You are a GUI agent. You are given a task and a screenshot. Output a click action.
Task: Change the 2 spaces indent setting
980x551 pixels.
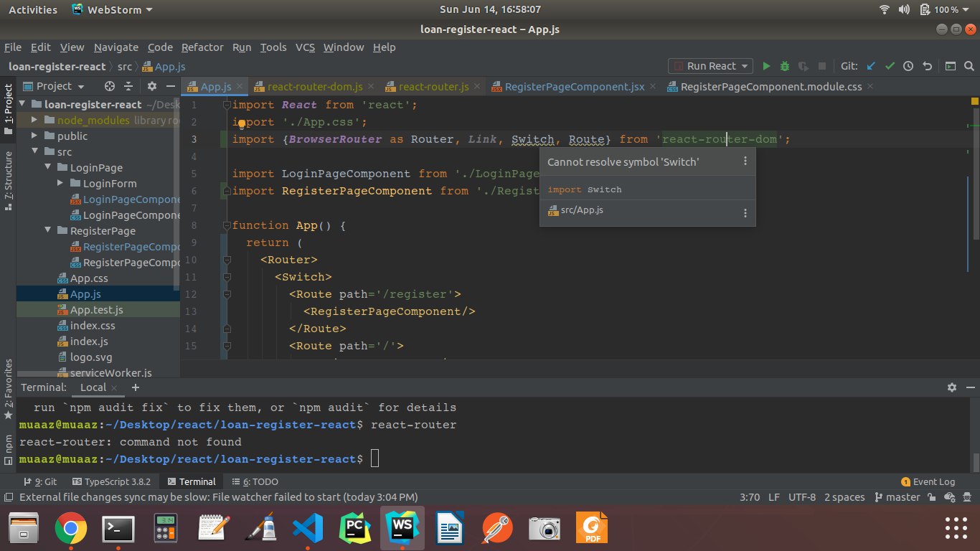click(x=844, y=497)
